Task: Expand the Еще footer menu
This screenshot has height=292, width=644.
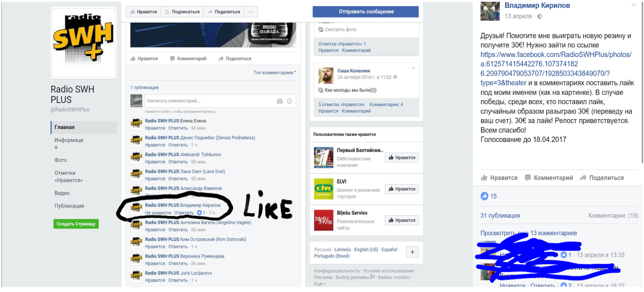Action: (319, 284)
